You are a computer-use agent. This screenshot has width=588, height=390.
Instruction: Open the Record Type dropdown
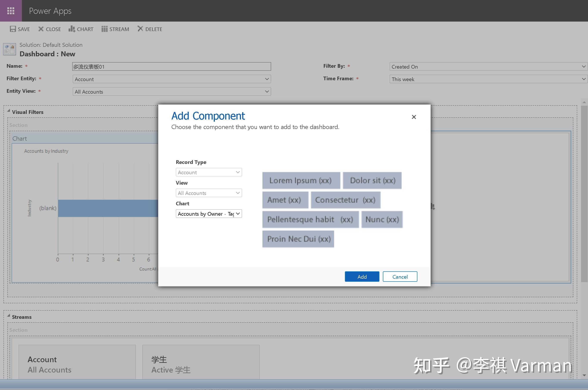point(209,172)
